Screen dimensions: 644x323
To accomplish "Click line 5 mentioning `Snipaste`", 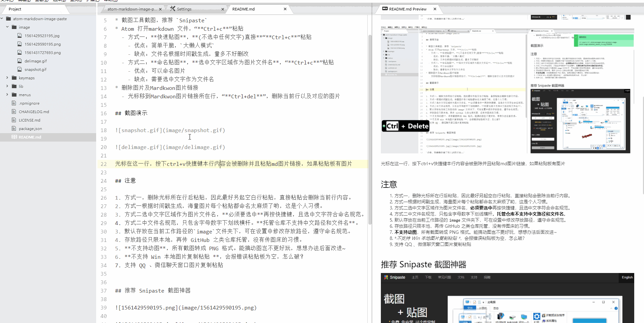I will [x=161, y=20].
